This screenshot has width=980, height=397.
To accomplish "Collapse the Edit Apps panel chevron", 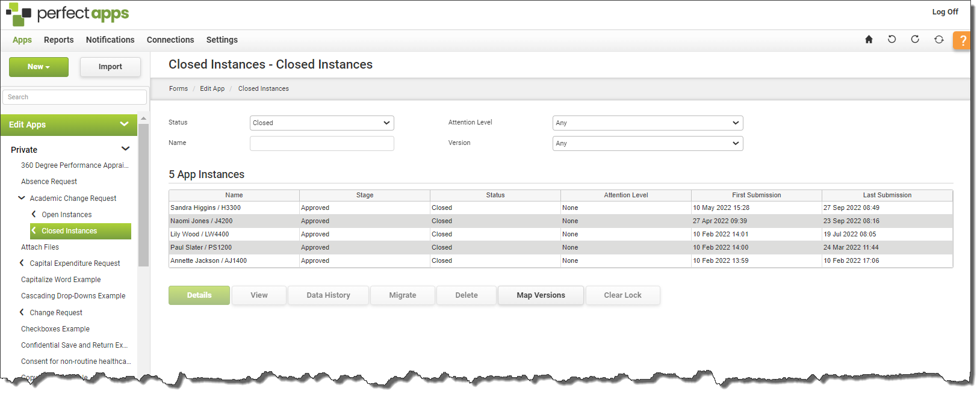I will [125, 125].
